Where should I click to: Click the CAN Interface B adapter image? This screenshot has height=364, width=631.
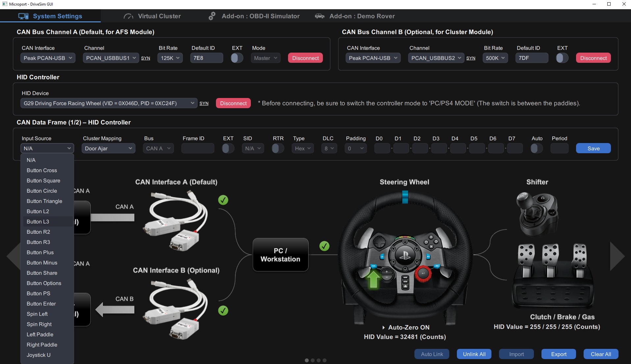pyautogui.click(x=175, y=309)
